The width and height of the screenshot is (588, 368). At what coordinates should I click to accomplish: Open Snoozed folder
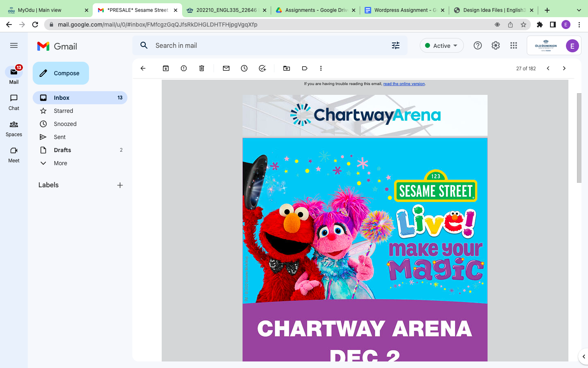[80, 124]
